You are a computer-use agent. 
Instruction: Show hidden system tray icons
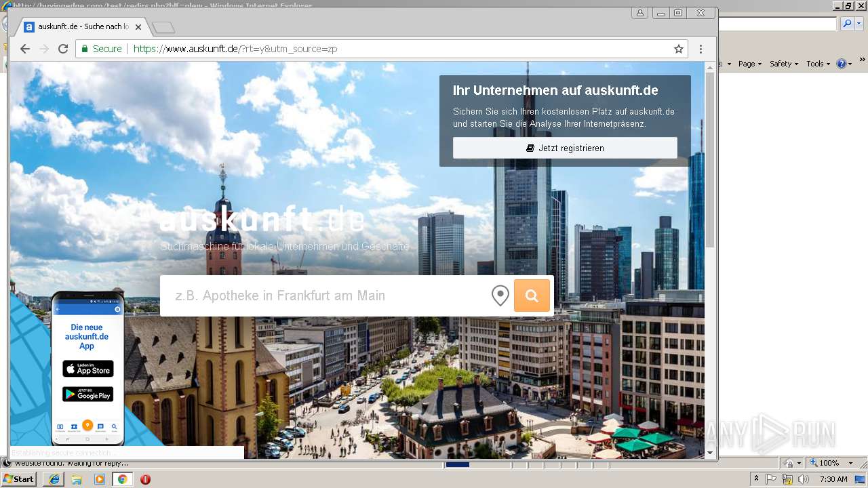[x=757, y=479]
